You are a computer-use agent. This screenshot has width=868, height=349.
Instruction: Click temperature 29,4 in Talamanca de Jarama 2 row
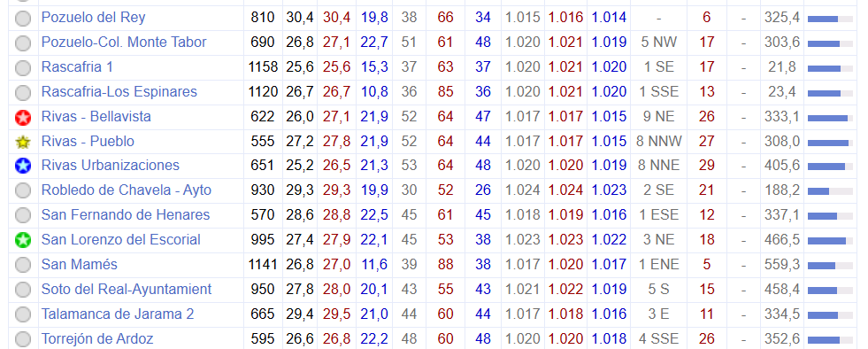tap(299, 314)
